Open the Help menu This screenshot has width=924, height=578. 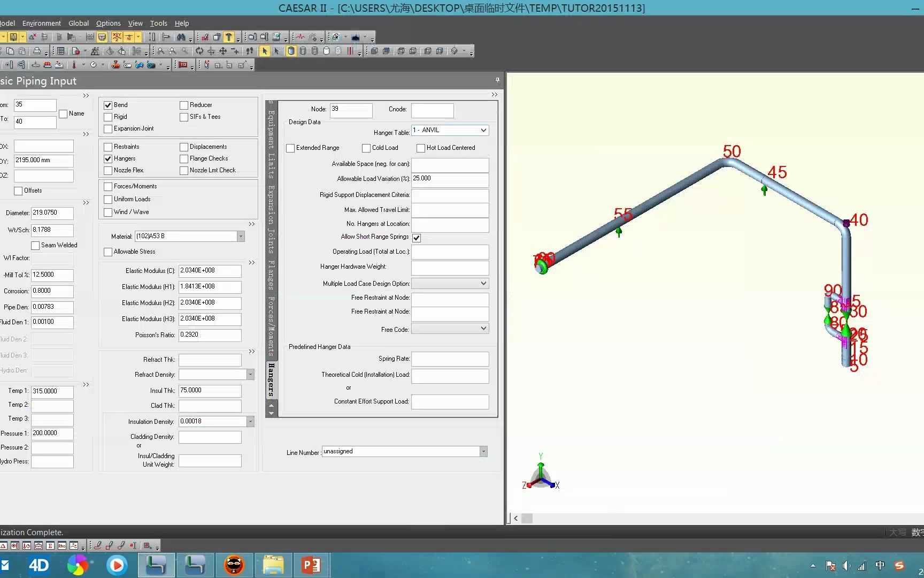point(182,23)
